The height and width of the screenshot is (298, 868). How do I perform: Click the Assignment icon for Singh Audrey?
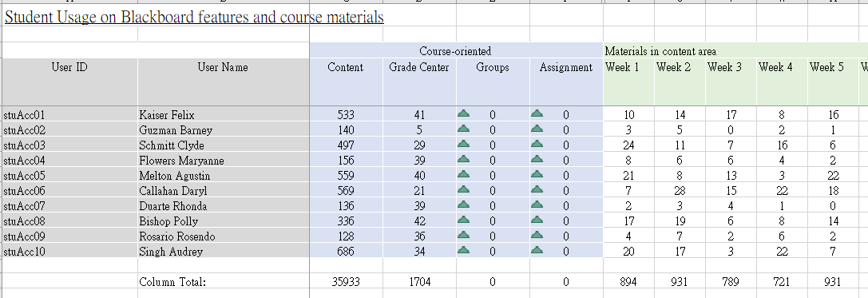(537, 250)
